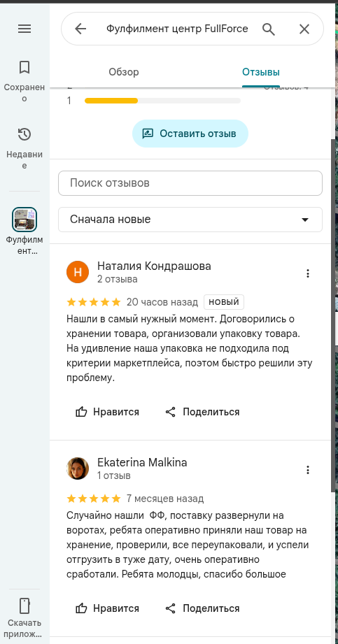Click the five-star rating on Наталия's review
Screen dimensions: 338x644
pos(94,302)
